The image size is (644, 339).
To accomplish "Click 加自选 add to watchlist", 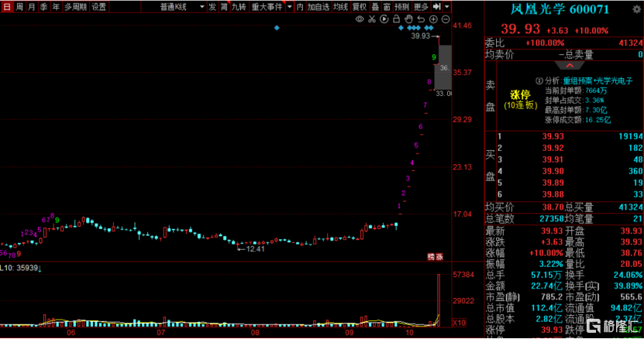I will click(319, 7).
